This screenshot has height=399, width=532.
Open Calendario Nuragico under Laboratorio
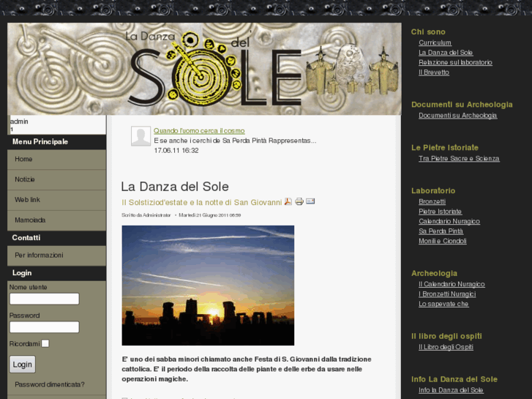point(449,221)
